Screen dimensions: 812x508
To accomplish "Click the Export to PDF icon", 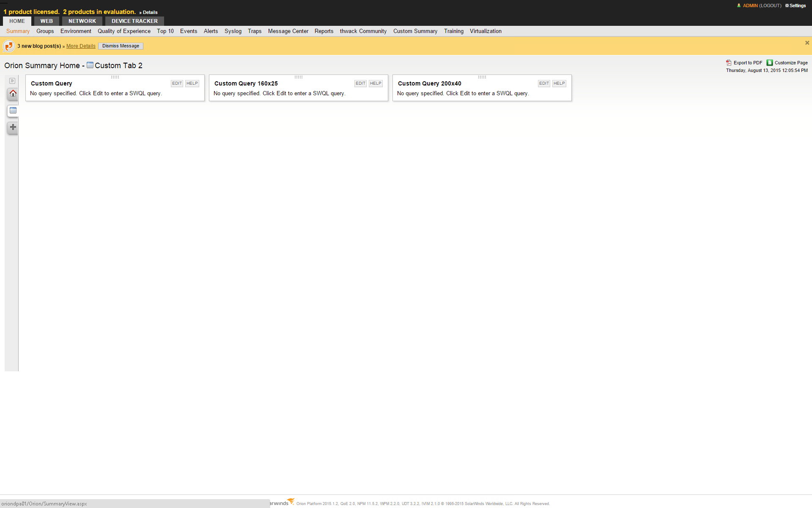I will (729, 63).
